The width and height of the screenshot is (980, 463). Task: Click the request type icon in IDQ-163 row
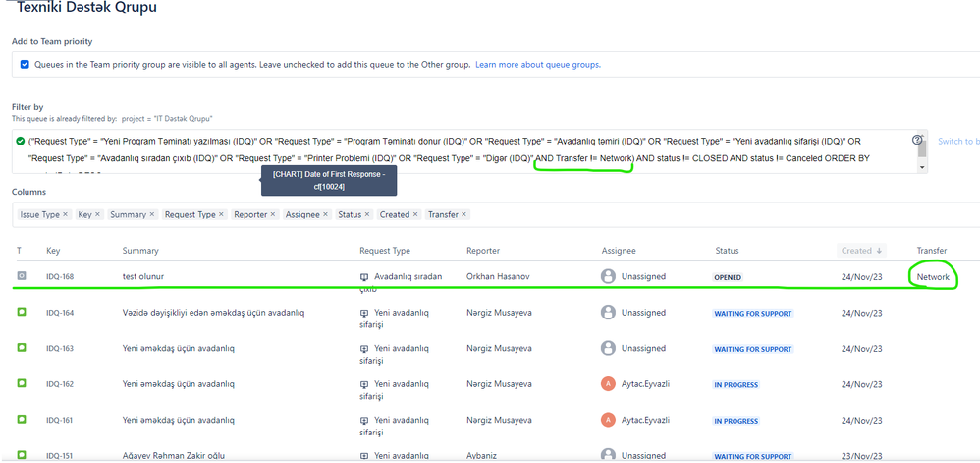(364, 348)
